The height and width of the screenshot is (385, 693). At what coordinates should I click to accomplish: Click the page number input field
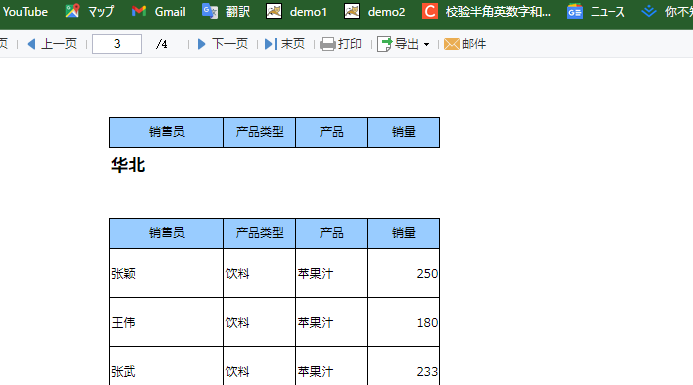(117, 44)
